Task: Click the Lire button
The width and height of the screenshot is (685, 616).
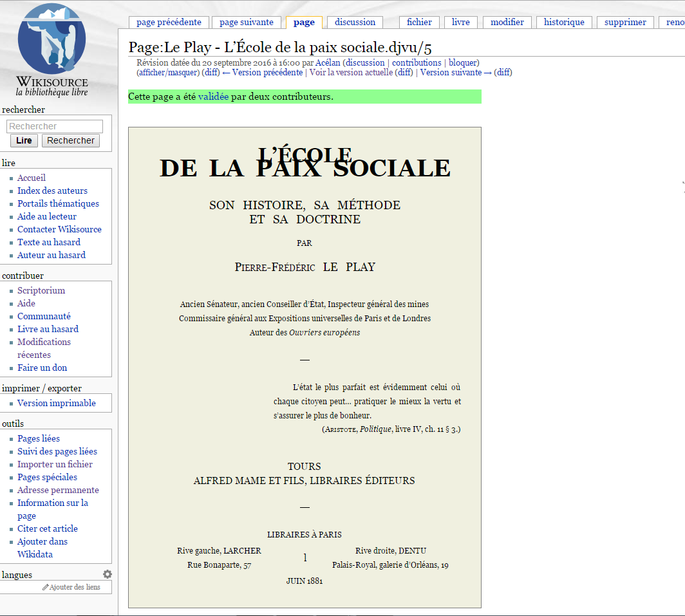Action: (24, 140)
